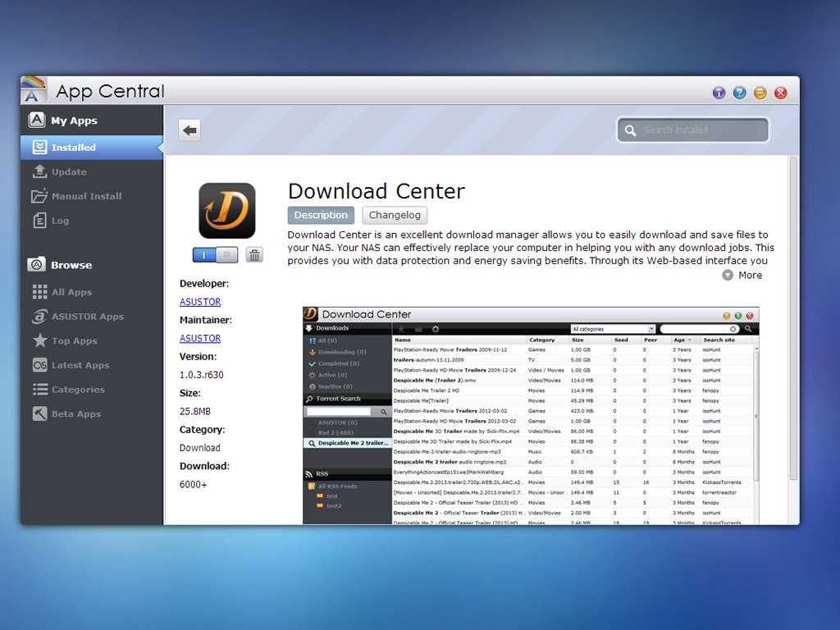Screen dimensions: 840x630
Task: Click the Installed sidebar icon
Action: coord(39,147)
